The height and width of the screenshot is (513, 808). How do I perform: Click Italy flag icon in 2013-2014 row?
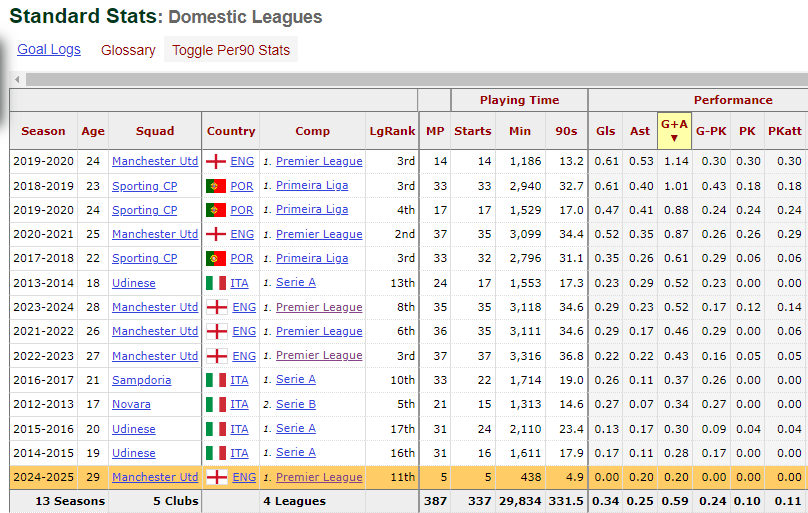tap(216, 283)
